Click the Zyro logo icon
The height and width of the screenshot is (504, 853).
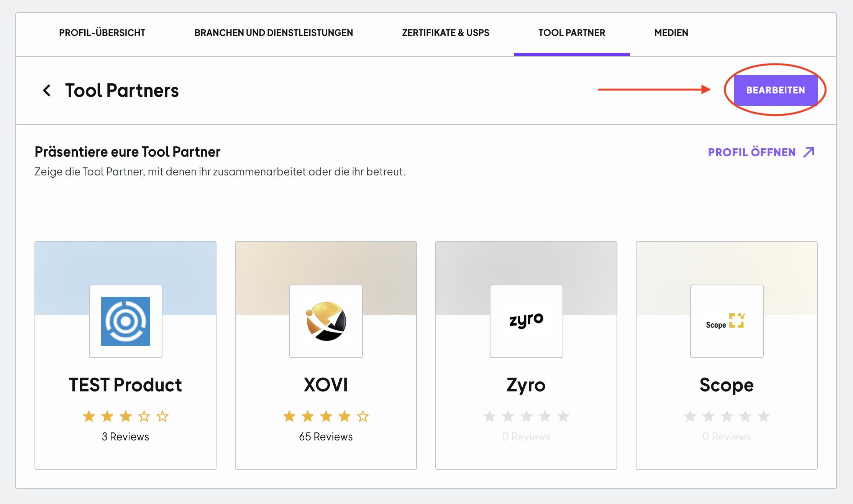tap(527, 321)
